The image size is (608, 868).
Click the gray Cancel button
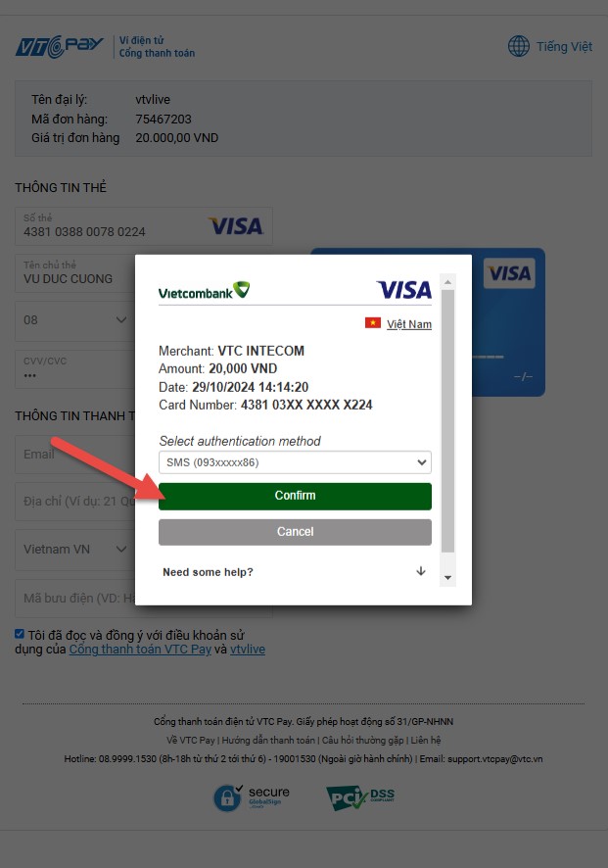coord(295,532)
